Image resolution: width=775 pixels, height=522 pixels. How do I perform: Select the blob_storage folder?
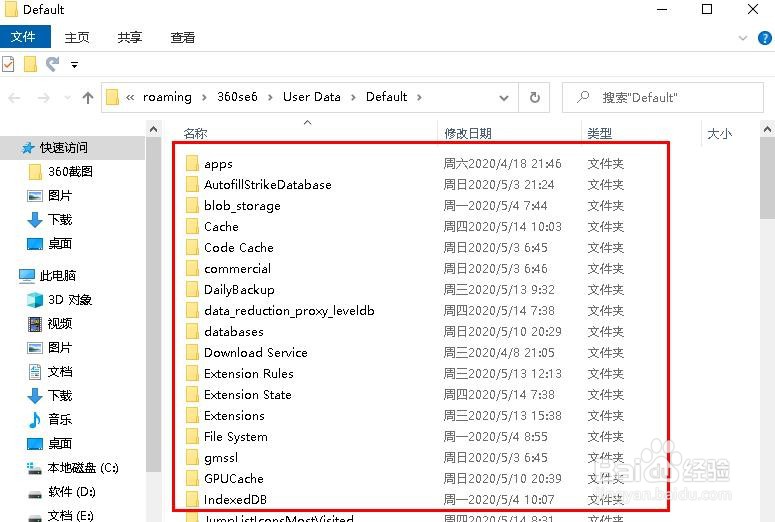pyautogui.click(x=242, y=206)
